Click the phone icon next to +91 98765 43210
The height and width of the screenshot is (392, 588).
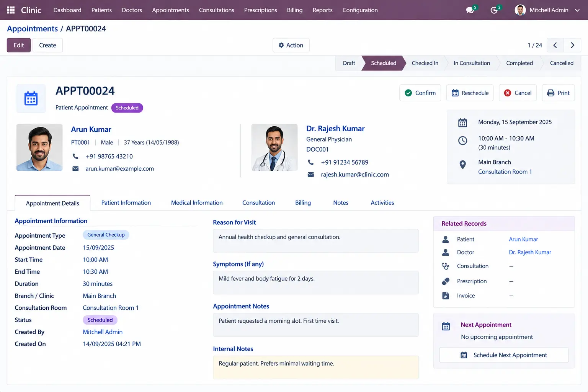[75, 156]
